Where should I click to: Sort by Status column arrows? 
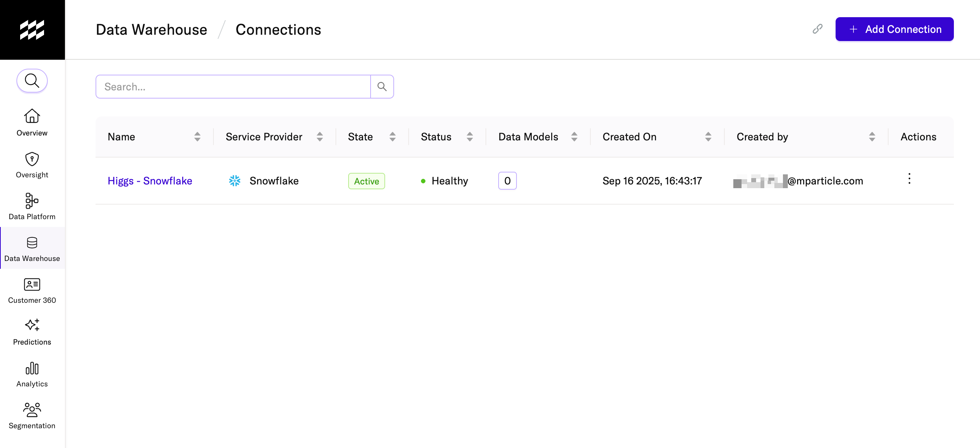coord(469,137)
